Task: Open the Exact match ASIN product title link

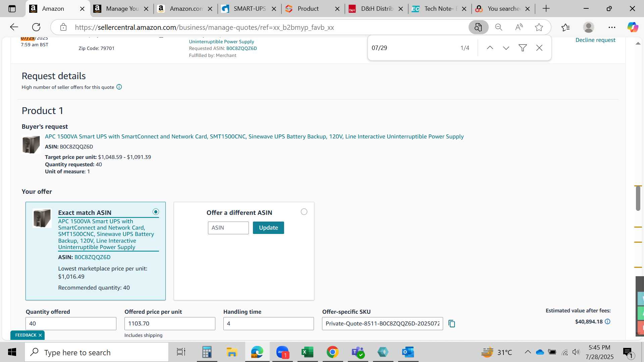Action: click(106, 234)
